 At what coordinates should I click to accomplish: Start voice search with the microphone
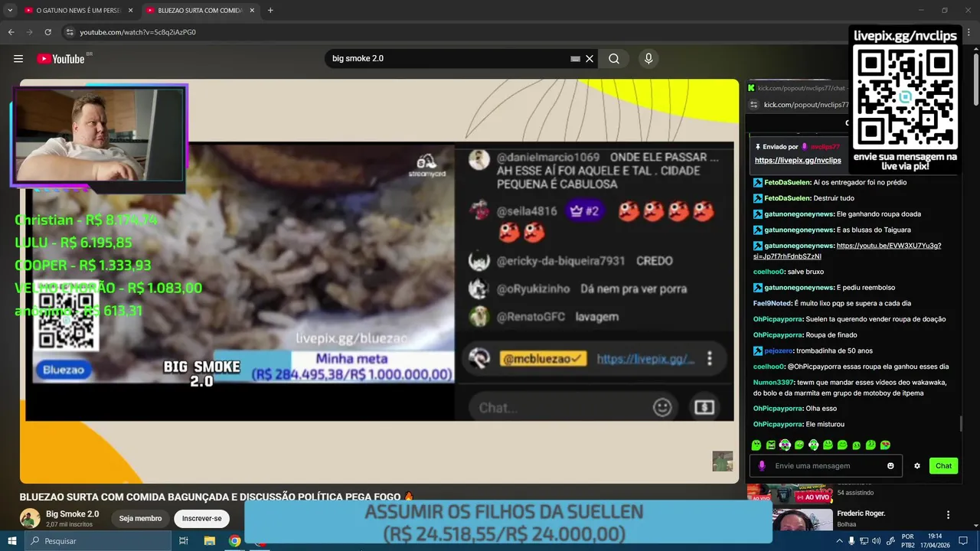coord(648,59)
